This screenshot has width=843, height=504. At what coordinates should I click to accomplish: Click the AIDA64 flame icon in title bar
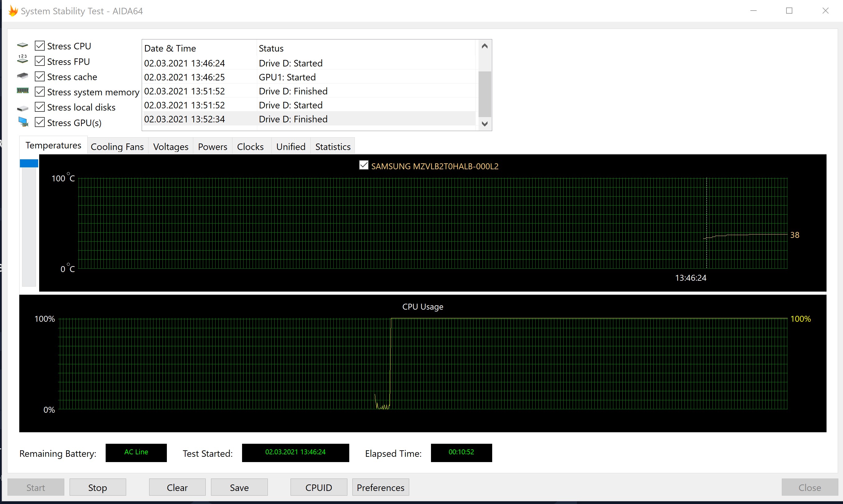pos(13,11)
